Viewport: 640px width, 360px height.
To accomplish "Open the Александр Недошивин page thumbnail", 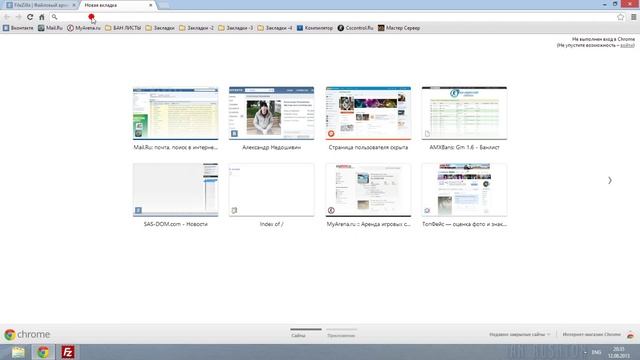I will [271, 113].
